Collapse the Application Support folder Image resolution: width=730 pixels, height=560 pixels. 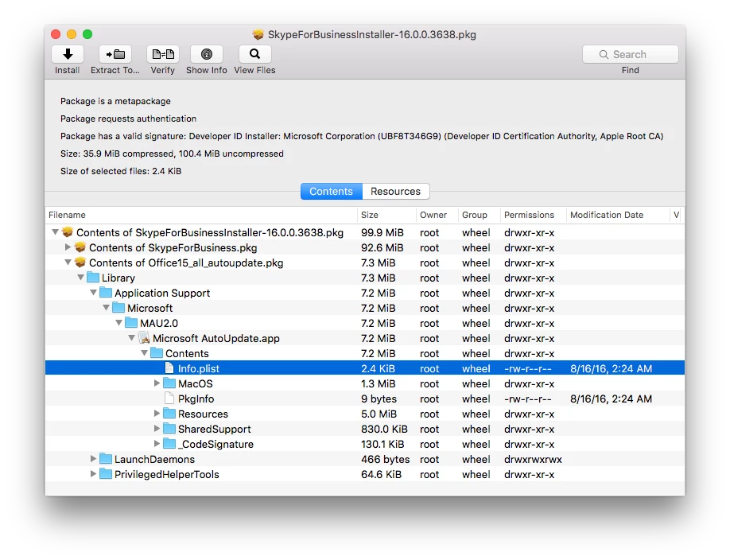93,293
